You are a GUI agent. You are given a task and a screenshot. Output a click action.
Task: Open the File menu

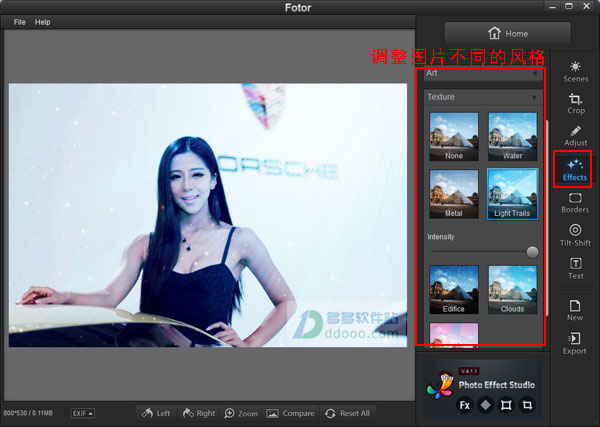(20, 22)
